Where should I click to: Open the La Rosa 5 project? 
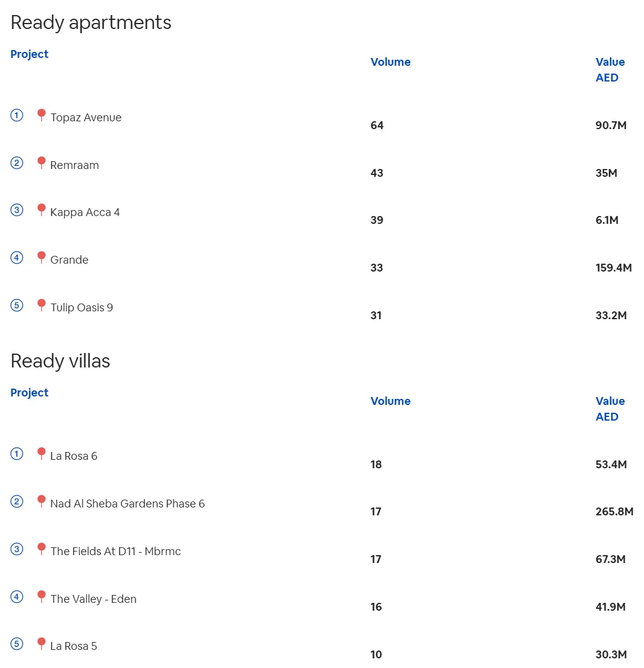74,646
